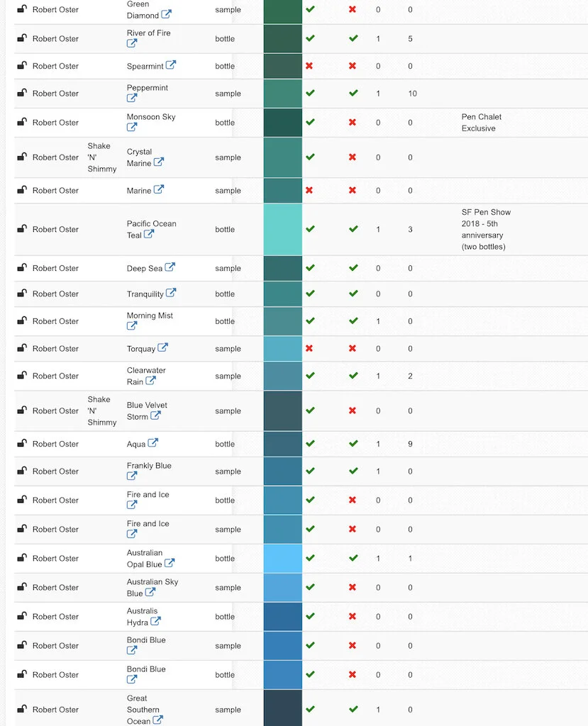Open external link for Australian Opal Blue

(x=170, y=563)
